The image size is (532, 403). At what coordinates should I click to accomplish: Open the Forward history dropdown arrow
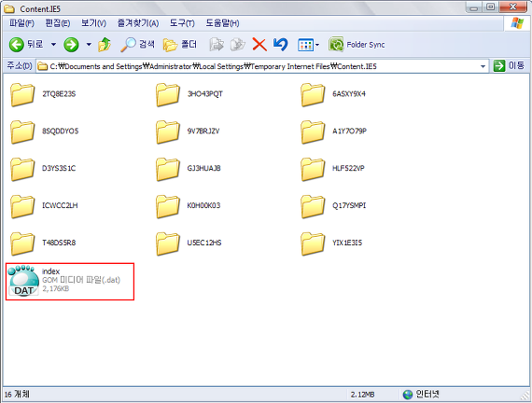89,45
